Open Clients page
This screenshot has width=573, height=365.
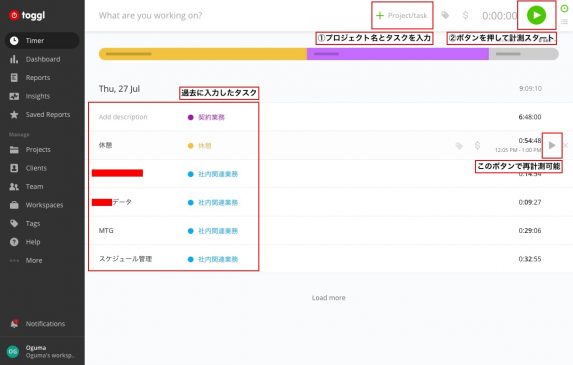point(36,168)
